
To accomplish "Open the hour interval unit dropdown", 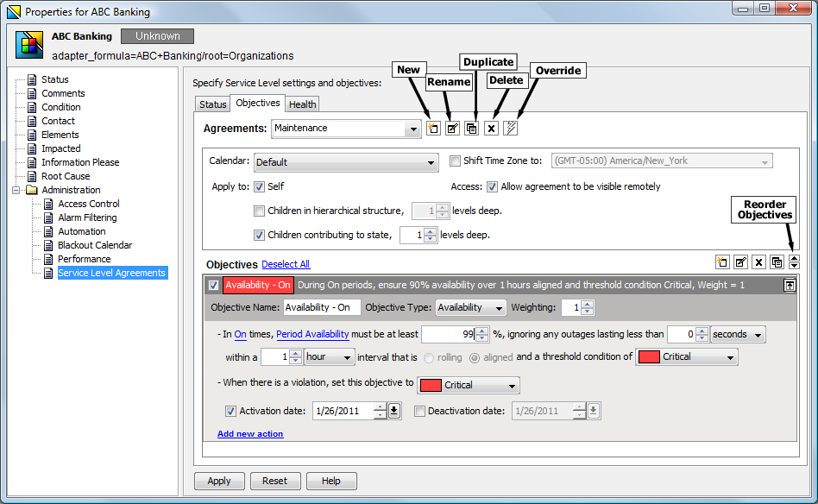I will point(330,357).
